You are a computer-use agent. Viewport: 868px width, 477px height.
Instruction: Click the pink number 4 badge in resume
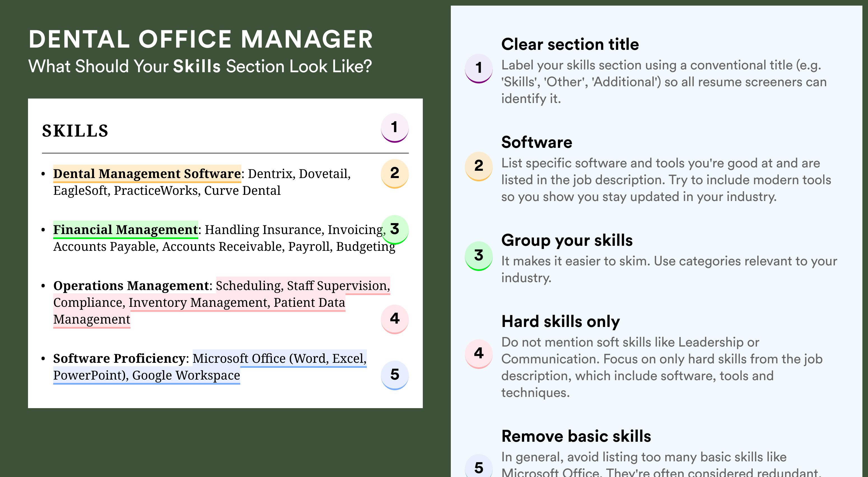pyautogui.click(x=395, y=319)
